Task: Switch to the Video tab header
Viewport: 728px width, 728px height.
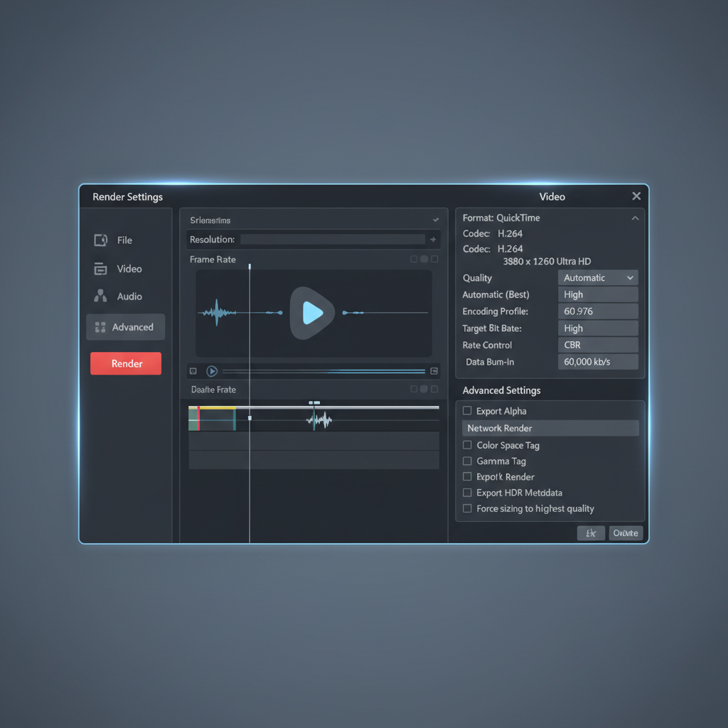Action: point(552,197)
